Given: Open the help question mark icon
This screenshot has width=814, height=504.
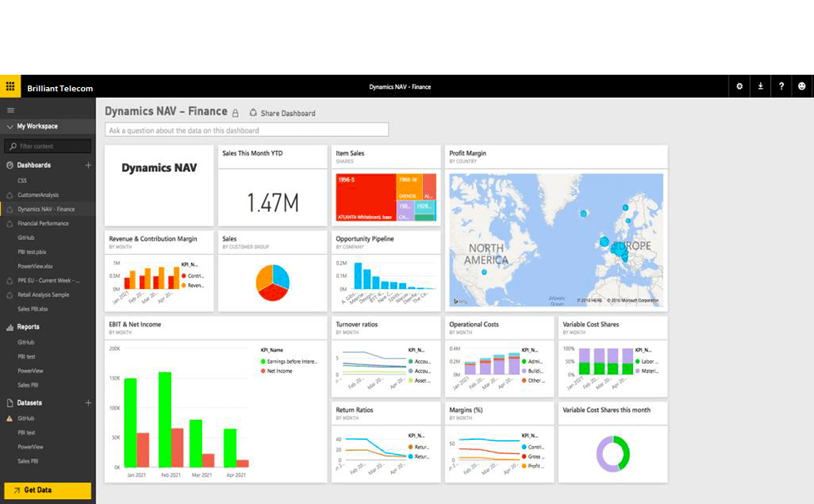Looking at the screenshot, I should pyautogui.click(x=781, y=86).
